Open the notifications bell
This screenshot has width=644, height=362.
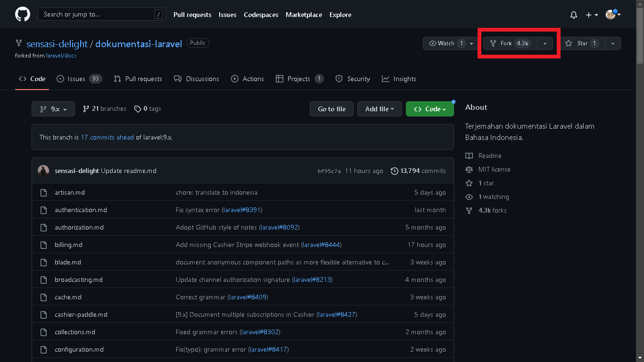coord(574,15)
